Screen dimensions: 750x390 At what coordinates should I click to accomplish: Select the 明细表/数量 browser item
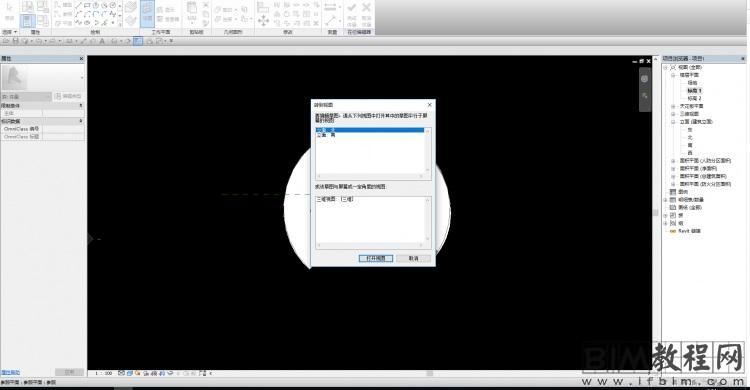(692, 200)
